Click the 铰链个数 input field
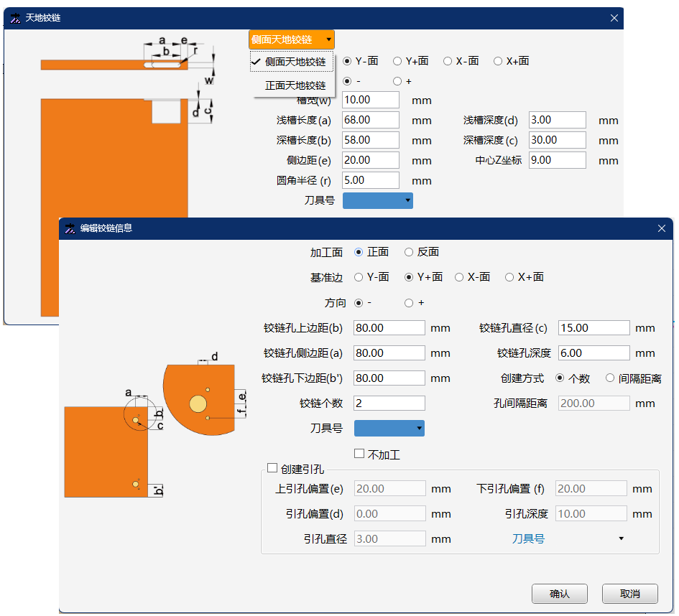The image size is (679, 616). tap(389, 403)
